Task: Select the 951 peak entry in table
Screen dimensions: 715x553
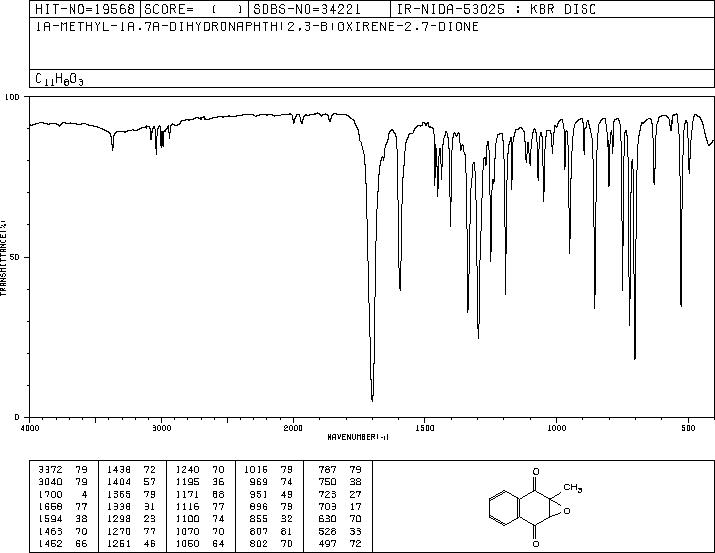Action: click(x=272, y=494)
